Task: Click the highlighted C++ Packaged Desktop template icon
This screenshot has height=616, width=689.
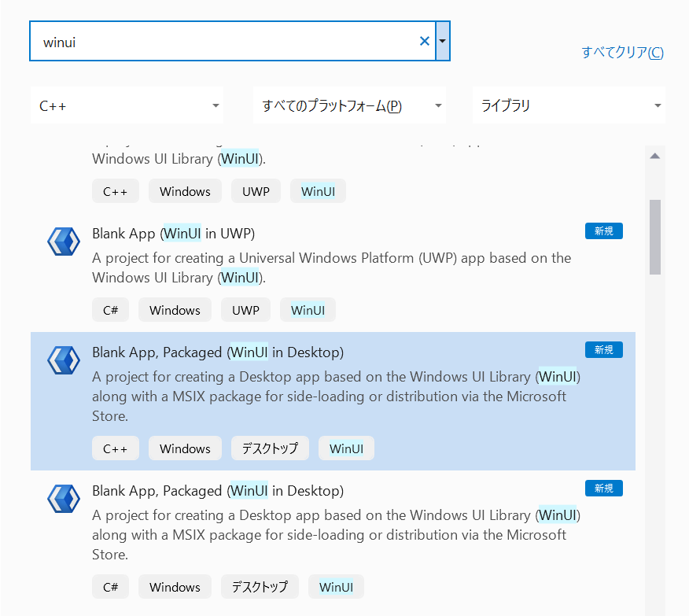Action: click(x=64, y=360)
